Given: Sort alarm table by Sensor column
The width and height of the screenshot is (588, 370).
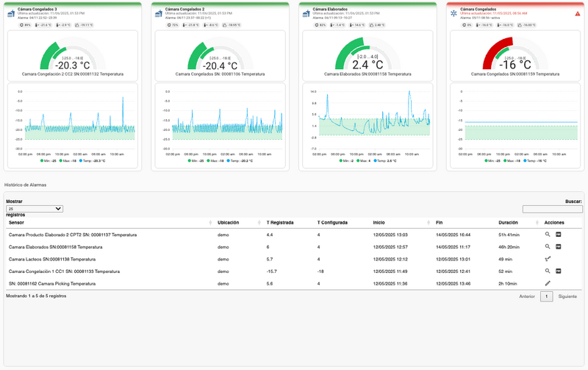Looking at the screenshot, I should [x=16, y=222].
